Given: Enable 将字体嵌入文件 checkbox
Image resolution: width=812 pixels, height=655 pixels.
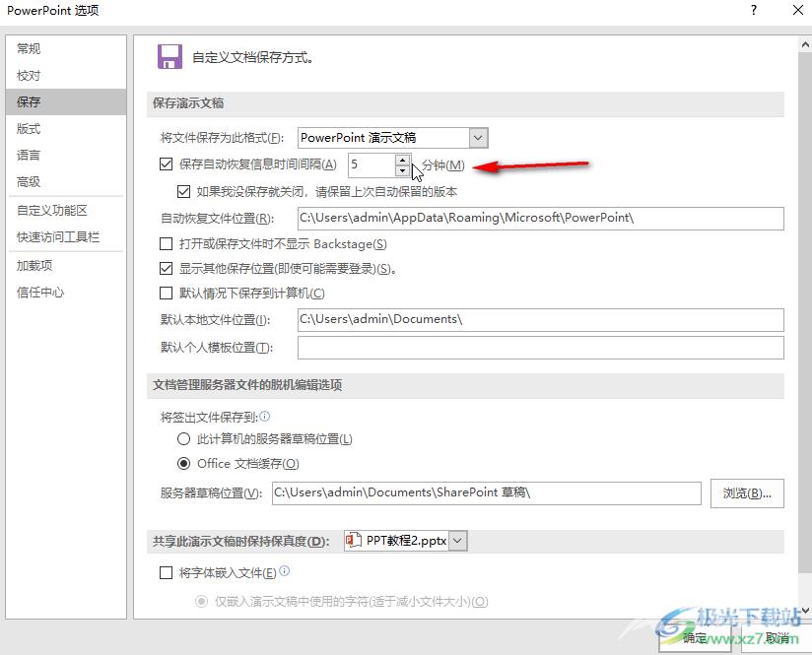Looking at the screenshot, I should [x=166, y=572].
